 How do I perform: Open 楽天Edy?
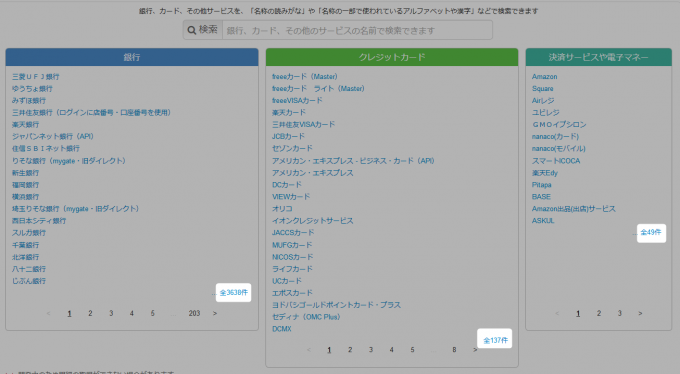click(545, 173)
